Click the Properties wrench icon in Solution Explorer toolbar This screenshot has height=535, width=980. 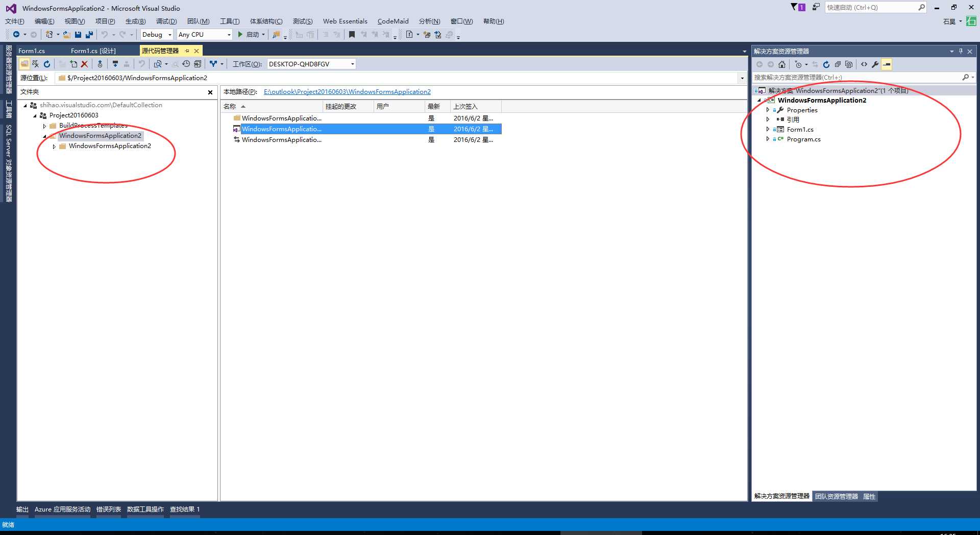875,64
